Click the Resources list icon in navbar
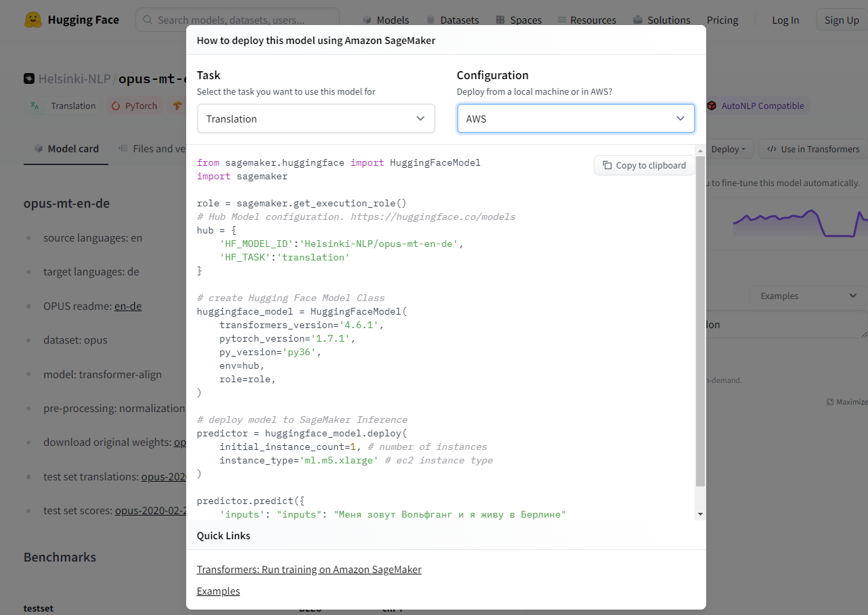The height and width of the screenshot is (615, 868). tap(562, 20)
